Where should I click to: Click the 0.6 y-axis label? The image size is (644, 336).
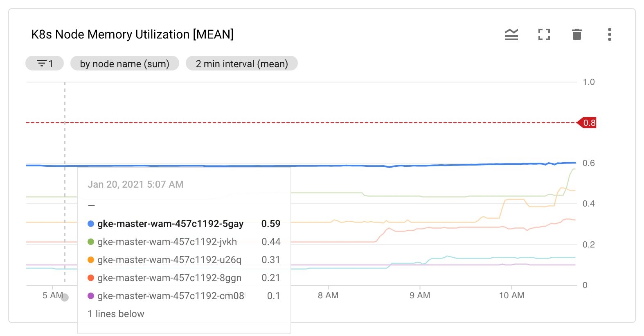589,163
